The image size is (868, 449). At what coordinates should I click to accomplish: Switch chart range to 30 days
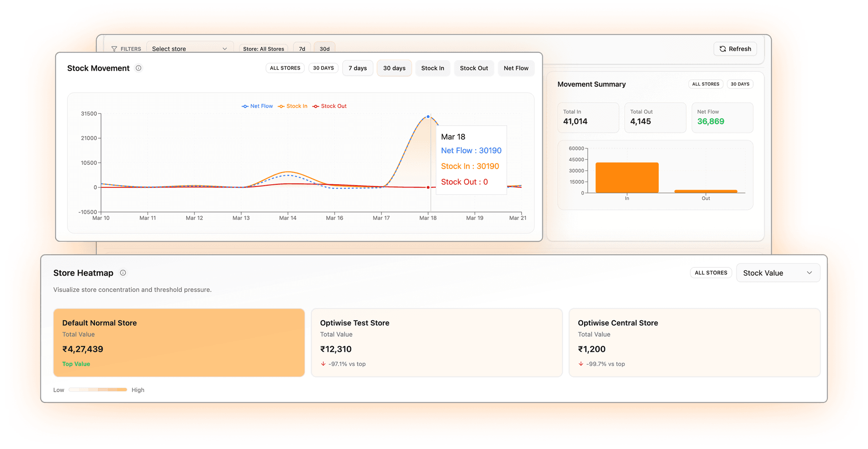coord(394,68)
